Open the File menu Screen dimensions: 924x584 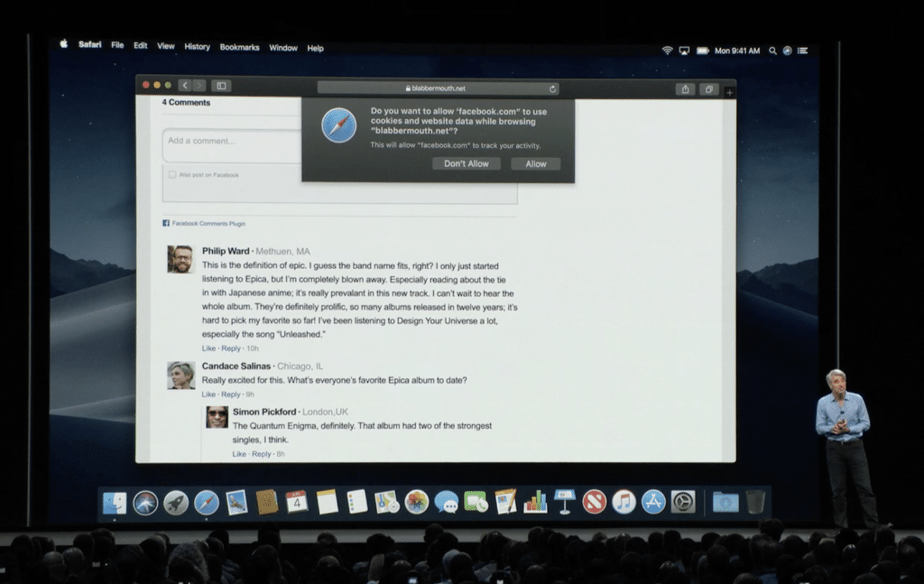117,45
